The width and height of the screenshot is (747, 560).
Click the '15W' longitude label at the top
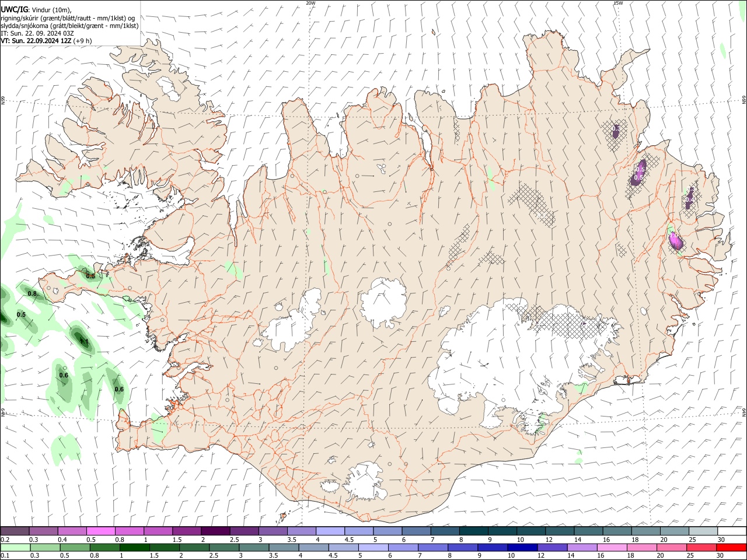point(618,3)
